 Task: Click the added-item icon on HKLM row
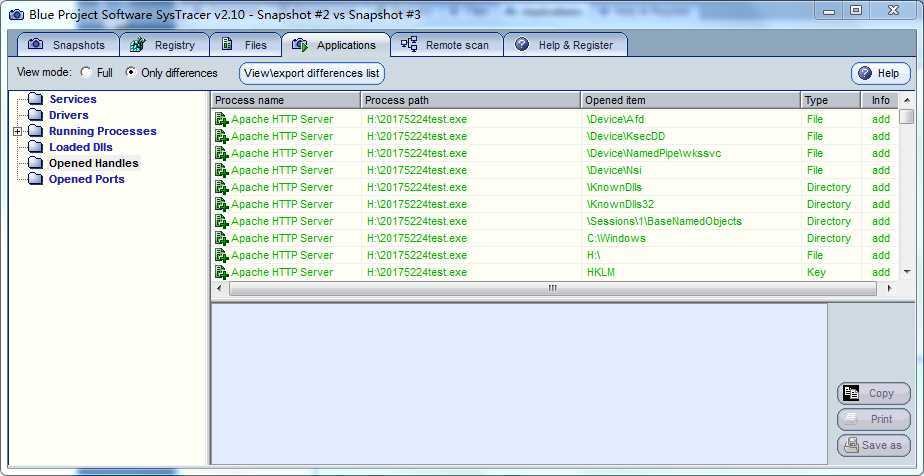tap(222, 272)
